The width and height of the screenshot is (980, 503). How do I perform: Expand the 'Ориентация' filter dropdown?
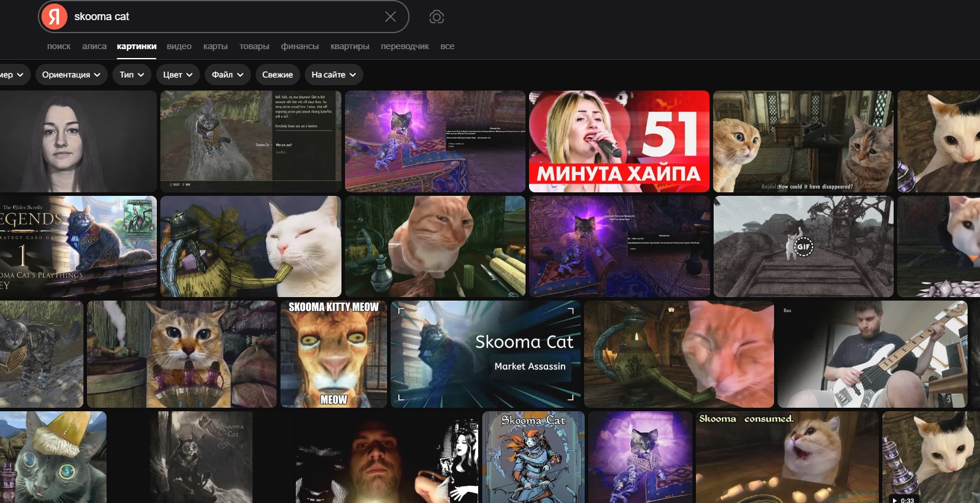(x=71, y=75)
